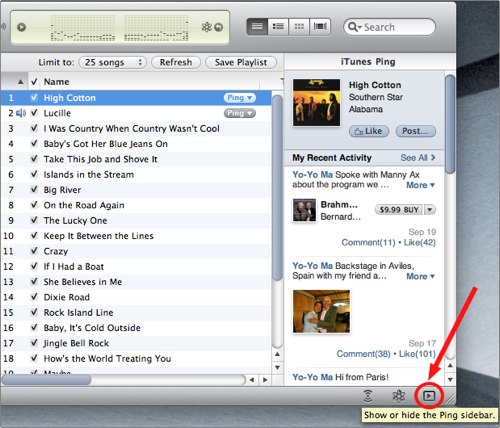
Task: Click the $9.99 BUY button
Action: pyautogui.click(x=399, y=210)
